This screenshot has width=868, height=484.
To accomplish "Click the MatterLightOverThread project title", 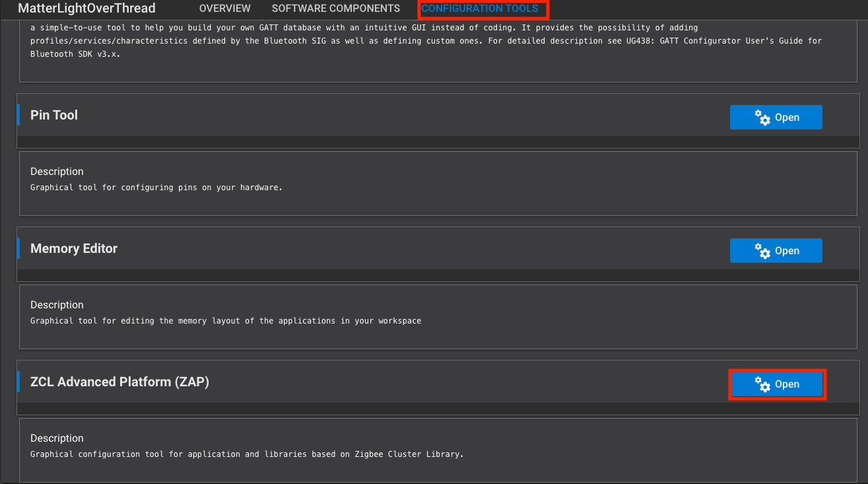I will click(86, 9).
